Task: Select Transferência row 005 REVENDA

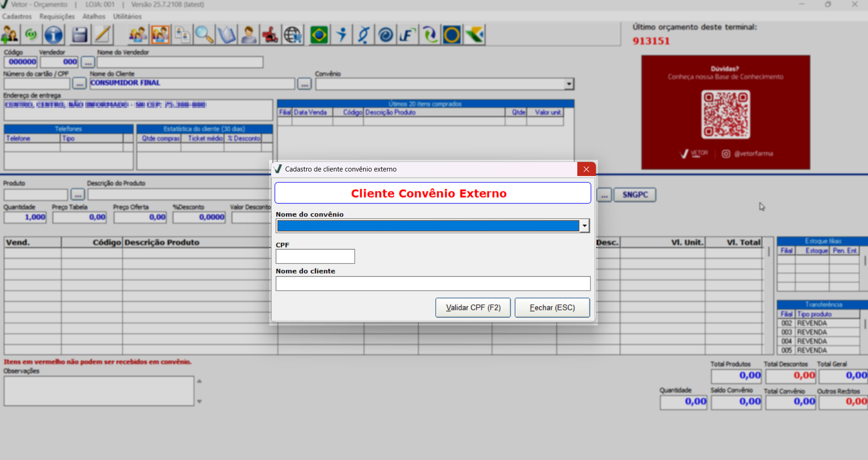Action: pos(819,351)
